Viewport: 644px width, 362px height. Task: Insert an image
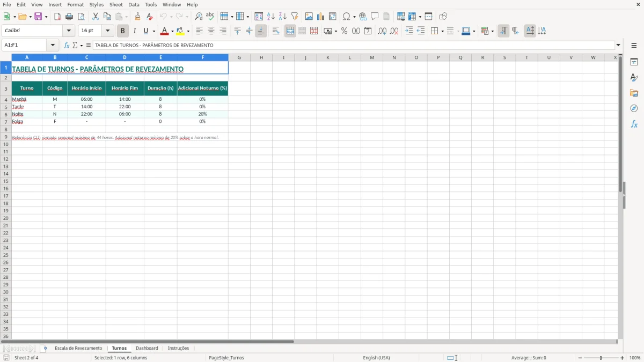(x=309, y=17)
